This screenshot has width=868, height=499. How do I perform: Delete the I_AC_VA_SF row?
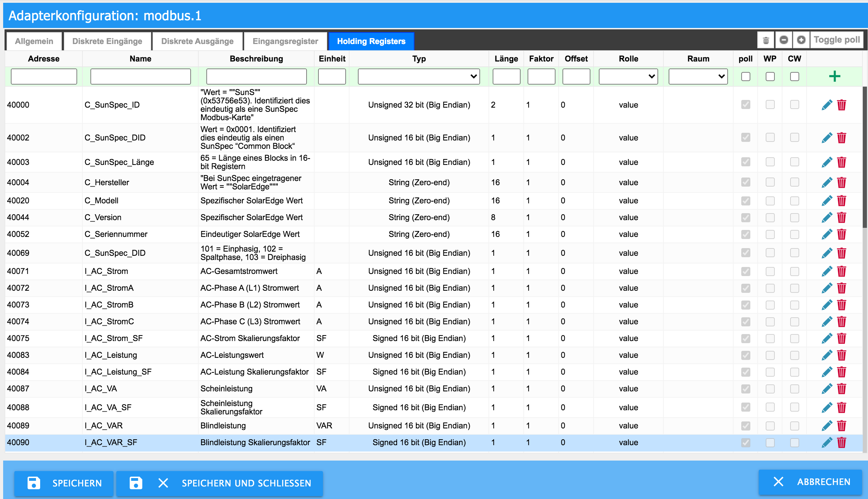pyautogui.click(x=841, y=407)
